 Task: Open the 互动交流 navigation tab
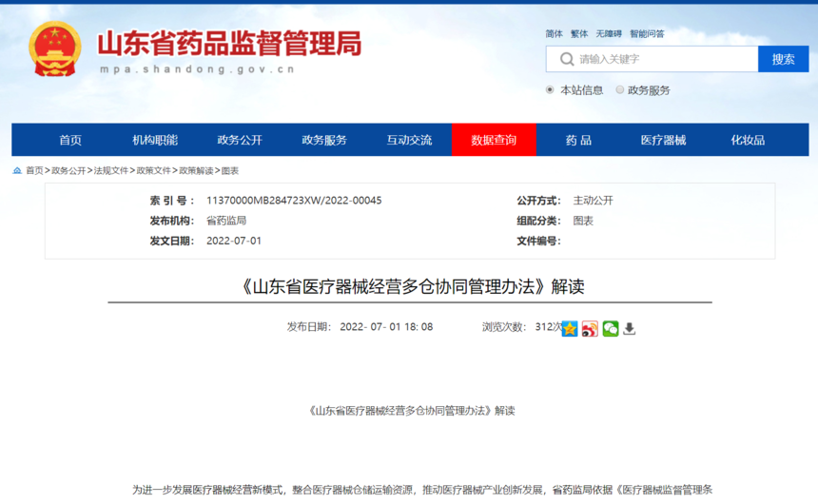pos(409,140)
